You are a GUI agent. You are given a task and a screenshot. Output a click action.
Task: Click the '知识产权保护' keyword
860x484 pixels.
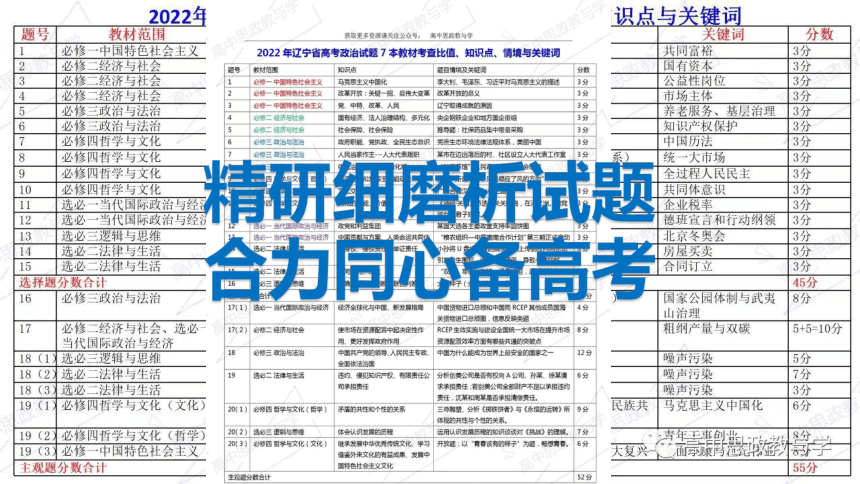coord(700,127)
